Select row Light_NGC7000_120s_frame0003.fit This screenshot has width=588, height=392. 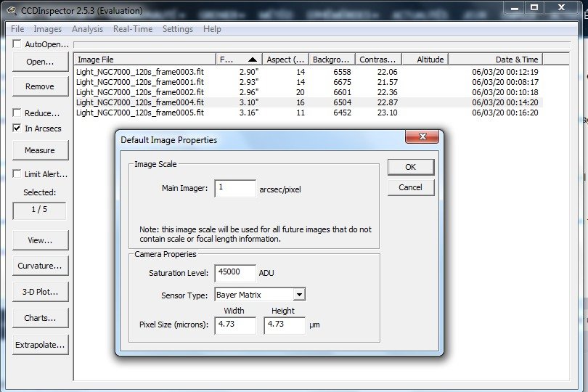pos(309,72)
